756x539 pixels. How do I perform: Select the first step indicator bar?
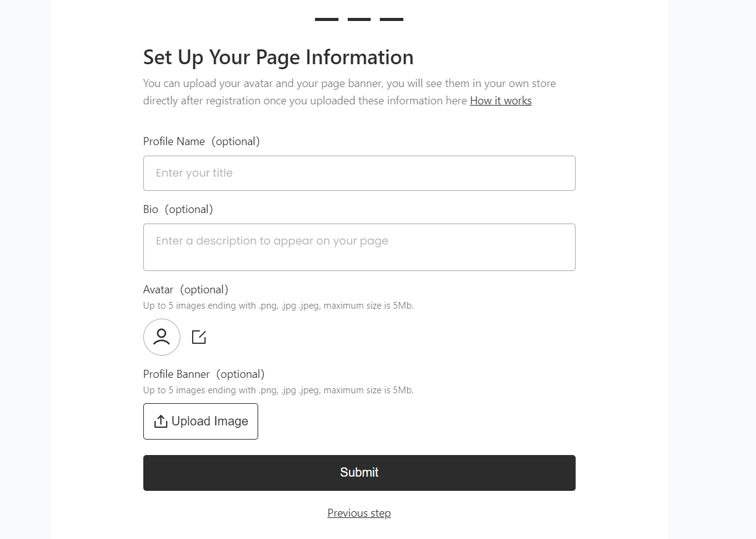[x=327, y=20]
